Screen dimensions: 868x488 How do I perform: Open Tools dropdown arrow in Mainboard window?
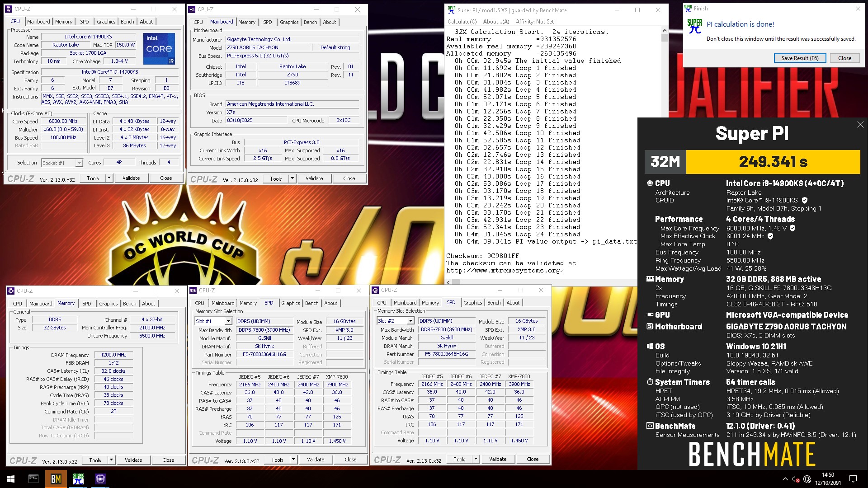292,178
